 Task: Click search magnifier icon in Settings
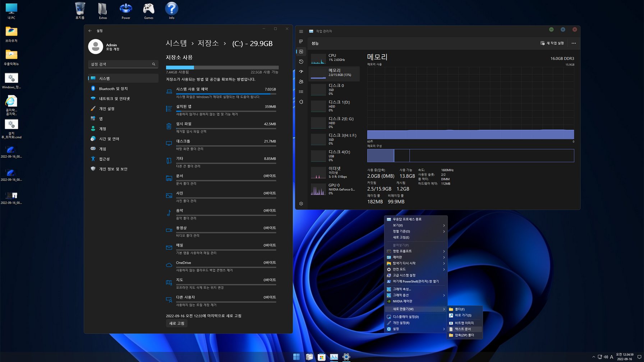click(x=154, y=64)
